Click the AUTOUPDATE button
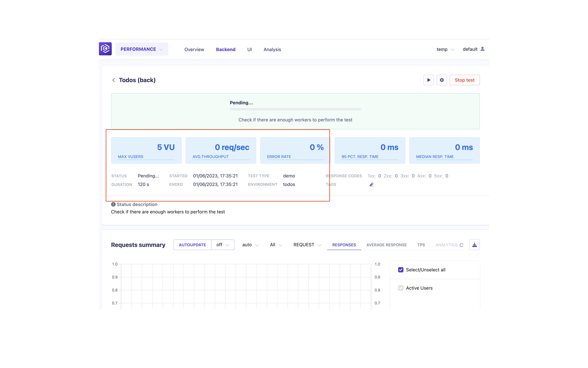This screenshot has height=368, width=588. [x=192, y=245]
